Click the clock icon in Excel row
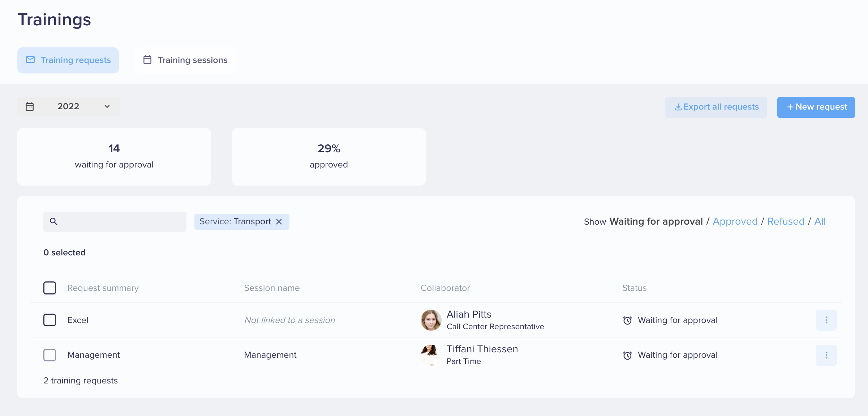Screen dimensions: 868x416 [627, 321]
